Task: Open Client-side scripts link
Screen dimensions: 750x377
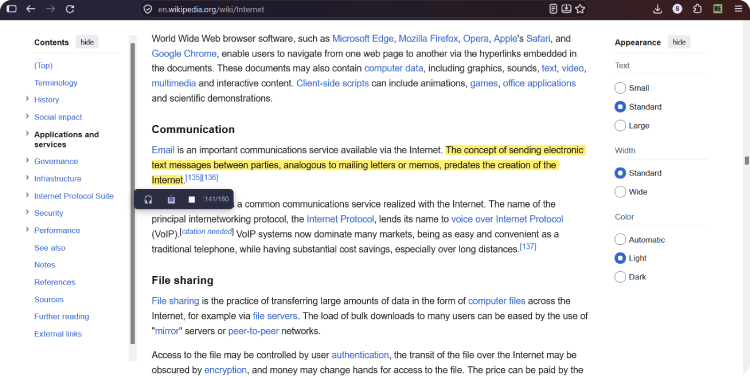Action: (x=332, y=83)
